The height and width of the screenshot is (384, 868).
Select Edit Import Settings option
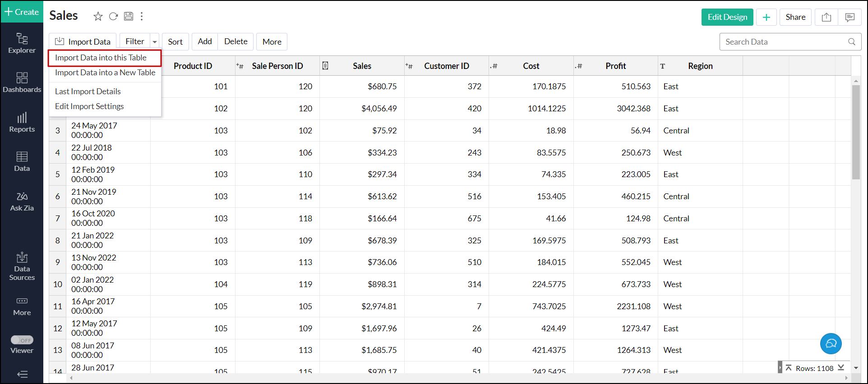pyautogui.click(x=89, y=106)
